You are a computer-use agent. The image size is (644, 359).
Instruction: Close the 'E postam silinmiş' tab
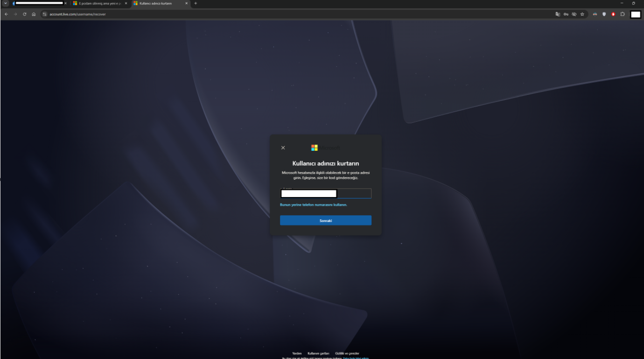(126, 3)
